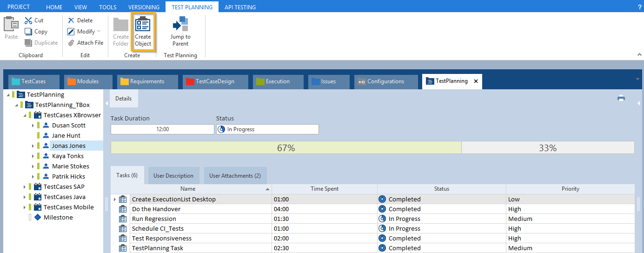Viewport: 644px width, 253px height.
Task: Collapse the TestCases XBrowser tree node
Action: coord(25,115)
